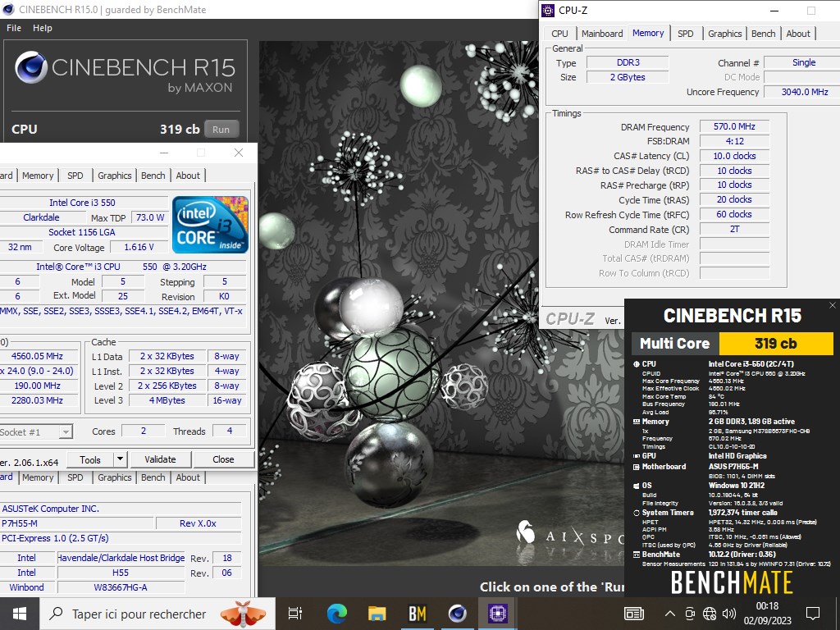840x630 pixels.
Task: Open the news and interests tray icon
Action: pos(634,614)
